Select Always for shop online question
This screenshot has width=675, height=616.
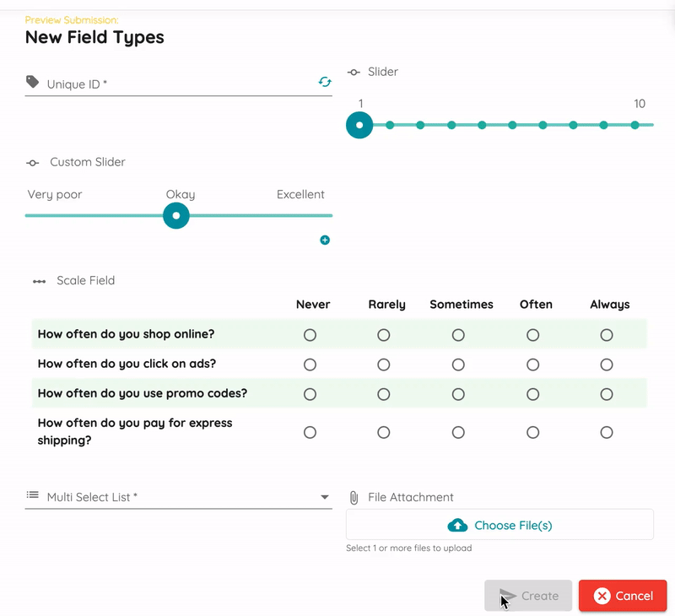click(x=607, y=335)
